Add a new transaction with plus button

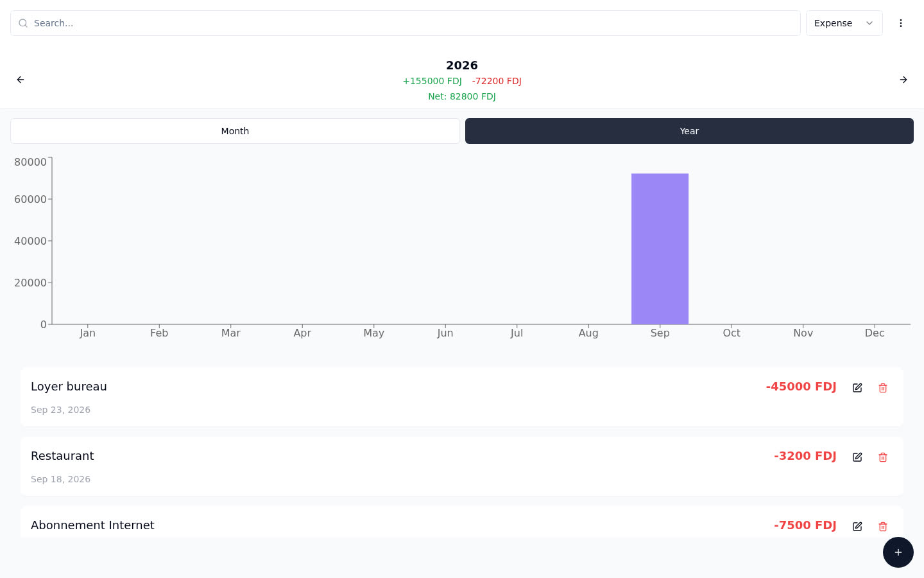click(x=898, y=552)
